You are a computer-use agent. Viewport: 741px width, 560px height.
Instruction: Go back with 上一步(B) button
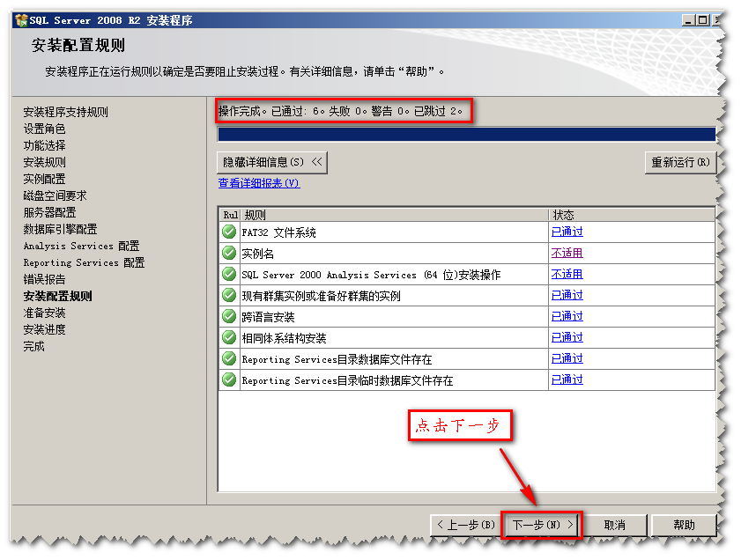click(x=465, y=525)
